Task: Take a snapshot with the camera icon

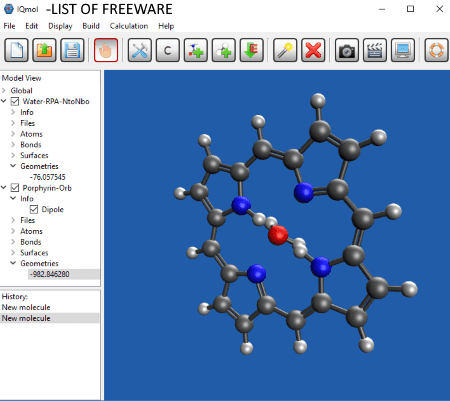Action: 347,50
